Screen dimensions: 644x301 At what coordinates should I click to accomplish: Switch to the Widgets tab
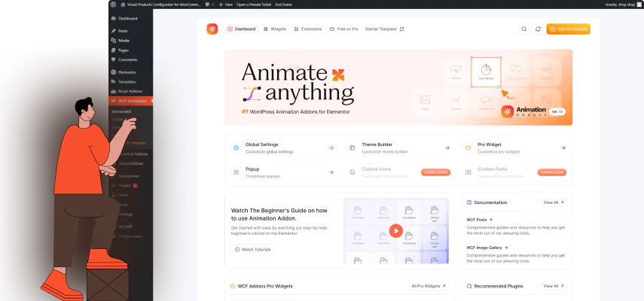coord(275,29)
